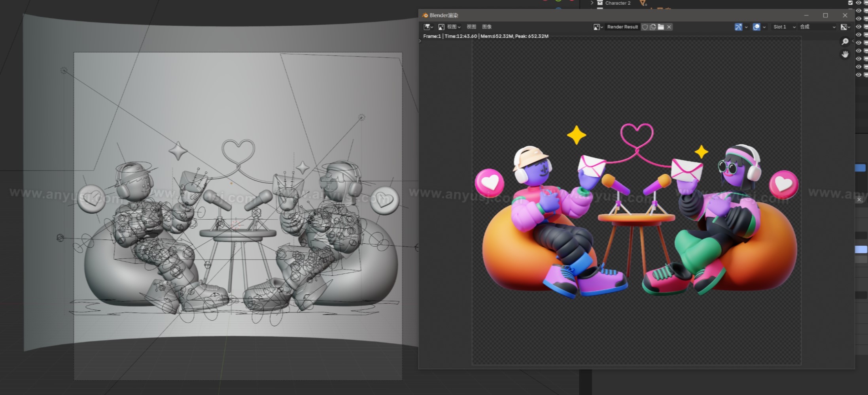Select the light object above right character in viewport
Image resolution: width=868 pixels, height=395 pixels.
361,117
